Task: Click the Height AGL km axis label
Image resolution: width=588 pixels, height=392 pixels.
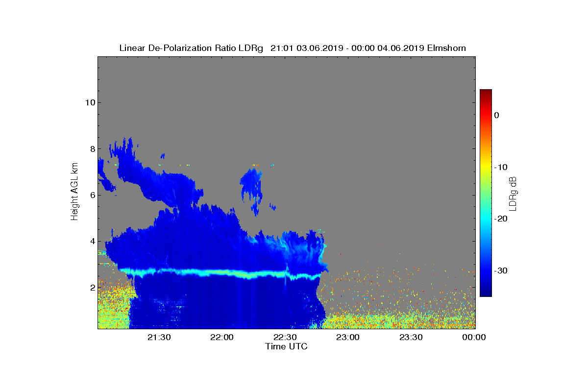Action: click(x=74, y=192)
